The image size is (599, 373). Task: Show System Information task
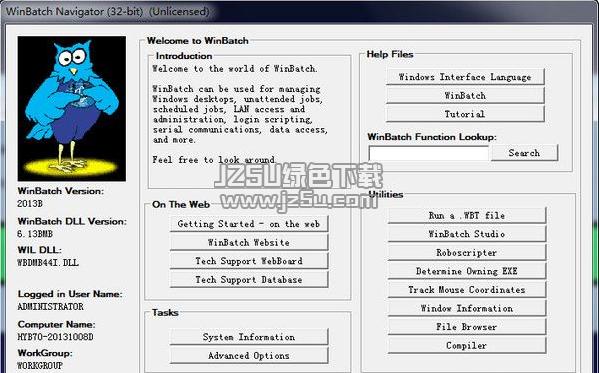tap(249, 337)
